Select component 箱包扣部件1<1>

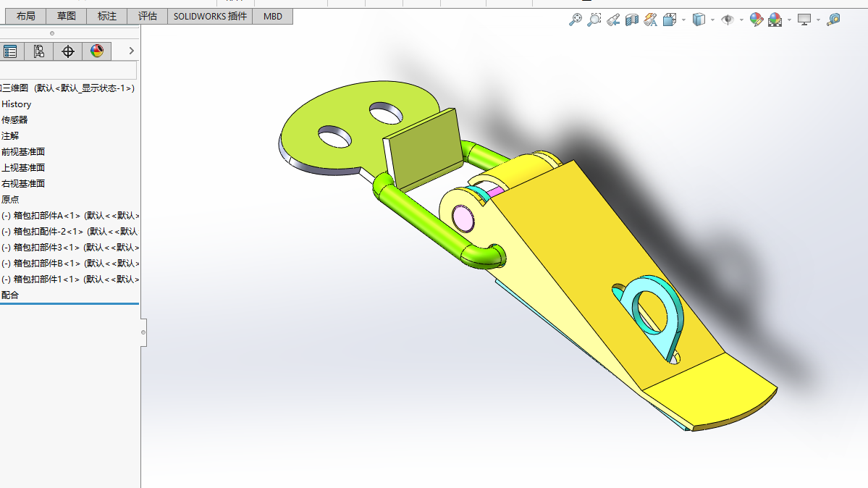tap(70, 279)
